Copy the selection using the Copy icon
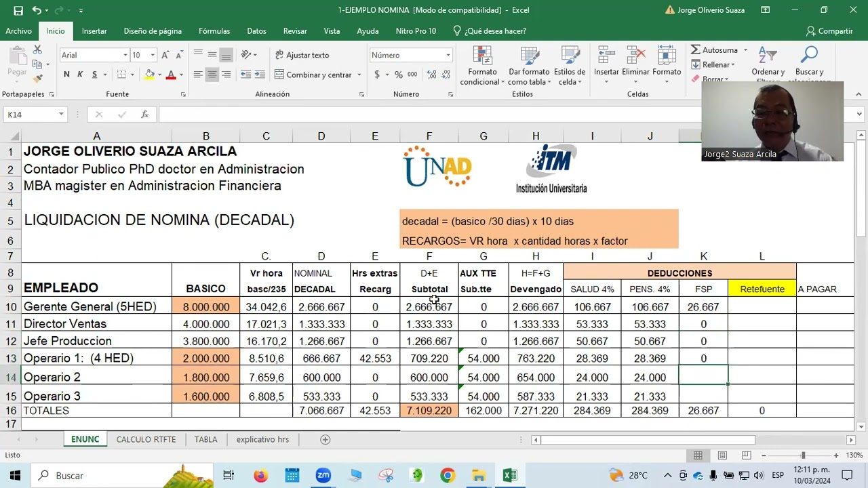The width and height of the screenshot is (868, 488). (37, 64)
